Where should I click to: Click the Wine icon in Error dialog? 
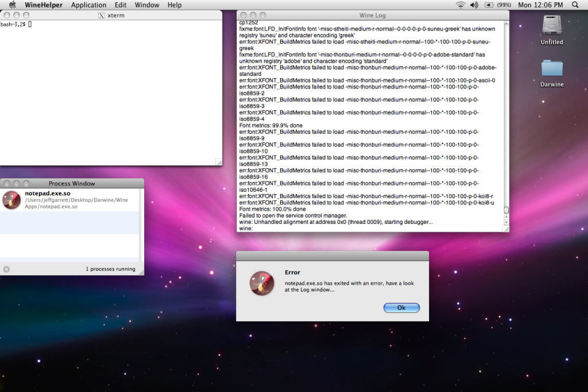pos(262,283)
